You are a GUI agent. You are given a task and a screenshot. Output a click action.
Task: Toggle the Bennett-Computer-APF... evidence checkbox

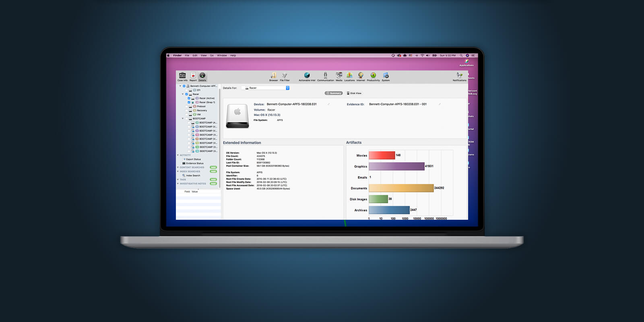(184, 86)
